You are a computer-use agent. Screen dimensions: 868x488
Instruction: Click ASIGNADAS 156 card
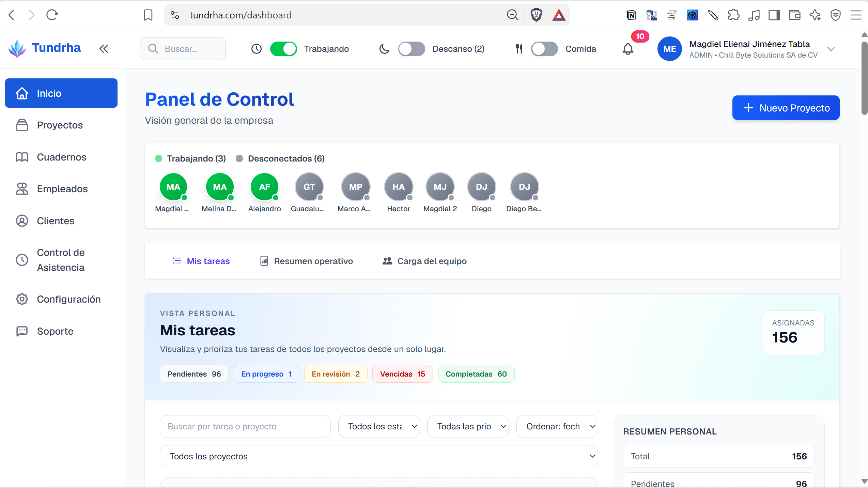pos(793,333)
